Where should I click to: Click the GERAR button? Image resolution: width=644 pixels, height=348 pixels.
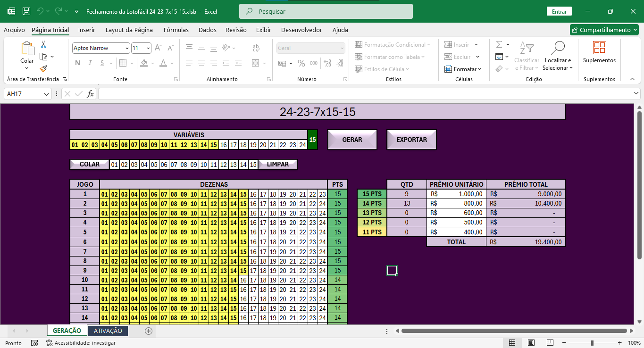(x=352, y=140)
